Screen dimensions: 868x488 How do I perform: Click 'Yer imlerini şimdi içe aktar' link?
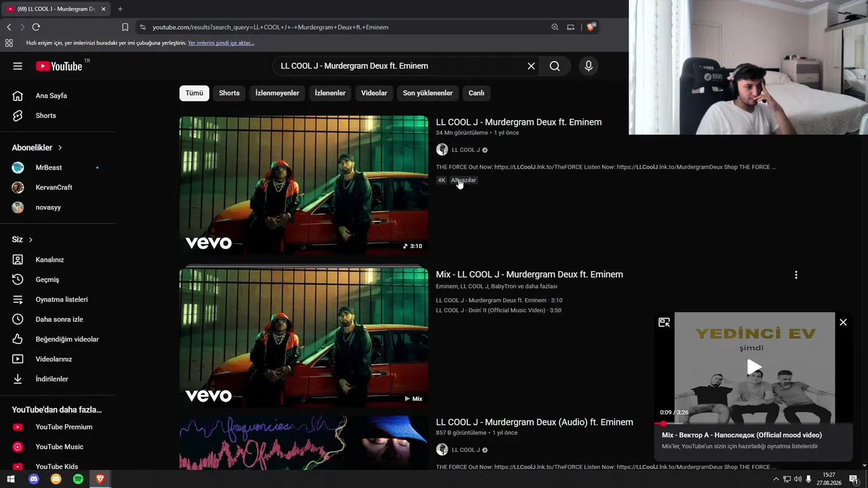tap(221, 43)
